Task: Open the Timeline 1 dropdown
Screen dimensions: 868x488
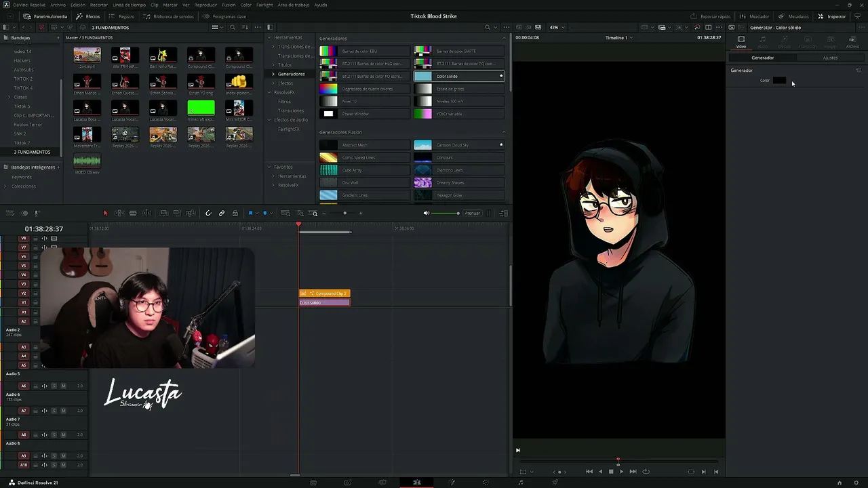Action: click(x=618, y=38)
